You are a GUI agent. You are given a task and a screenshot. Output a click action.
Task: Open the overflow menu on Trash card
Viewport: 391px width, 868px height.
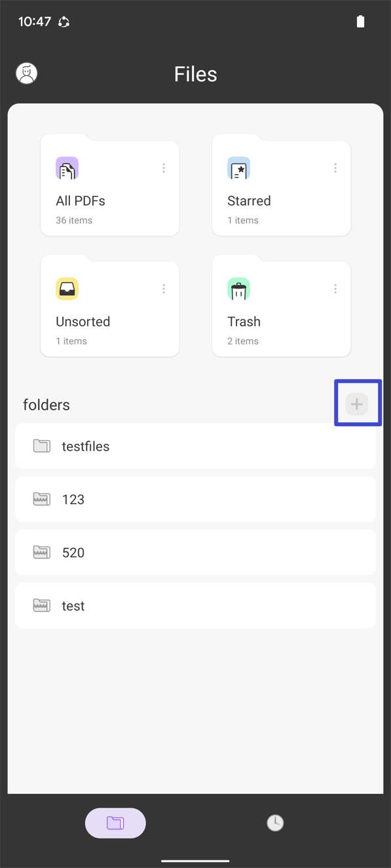click(335, 289)
